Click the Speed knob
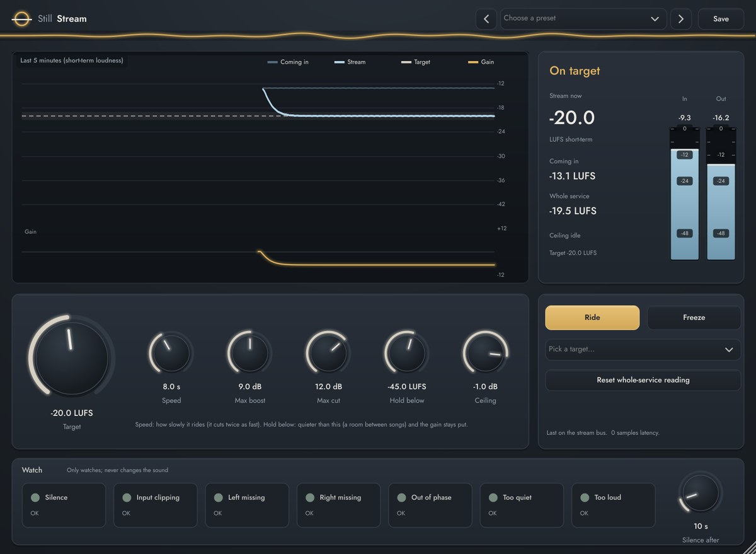This screenshot has height=554, width=756. [171, 354]
